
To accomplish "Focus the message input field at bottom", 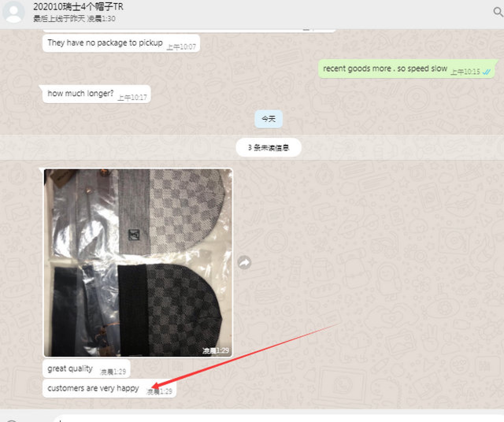I will 276,419.
